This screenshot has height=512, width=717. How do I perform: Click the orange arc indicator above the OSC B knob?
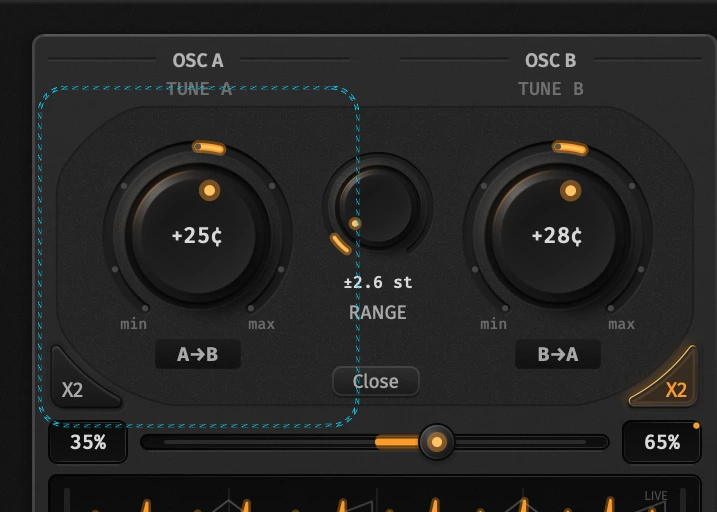[570, 148]
